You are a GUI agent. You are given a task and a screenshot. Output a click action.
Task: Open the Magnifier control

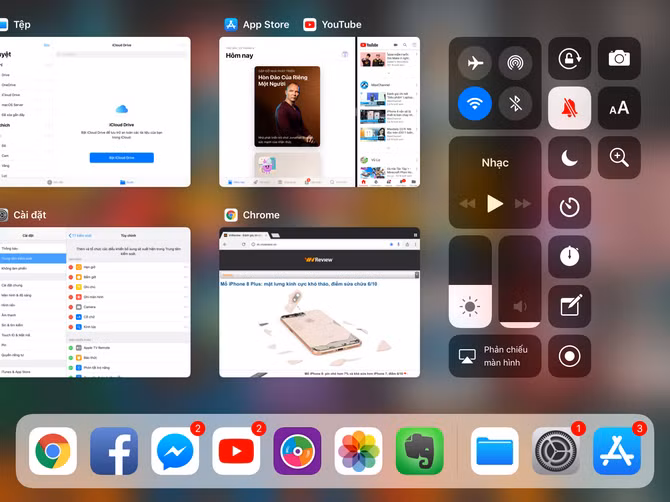coord(619,158)
